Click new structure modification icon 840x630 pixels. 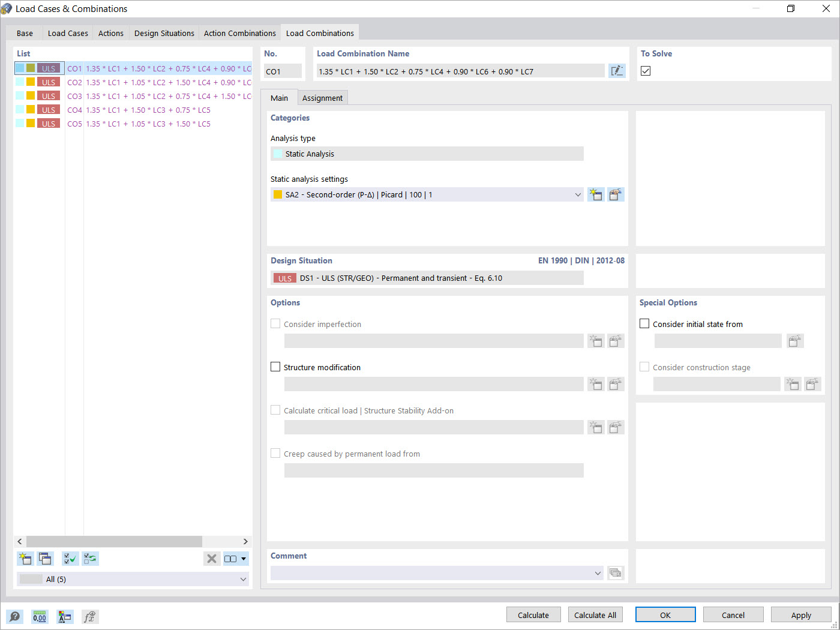595,384
